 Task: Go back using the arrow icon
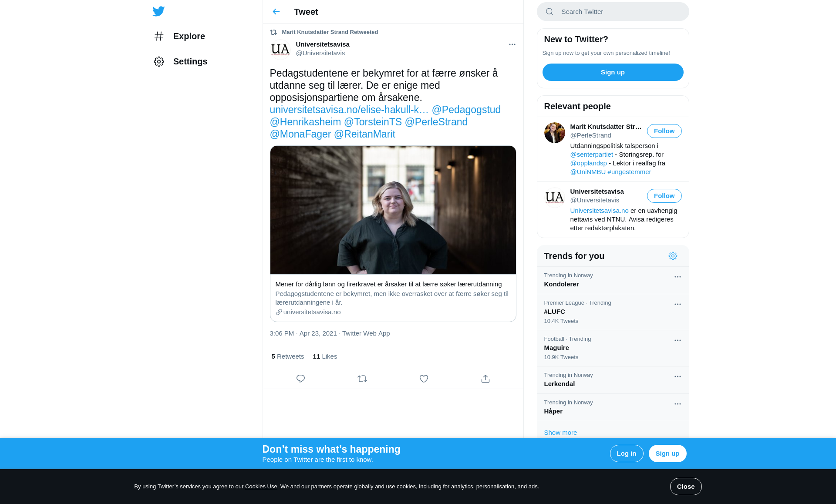click(276, 12)
